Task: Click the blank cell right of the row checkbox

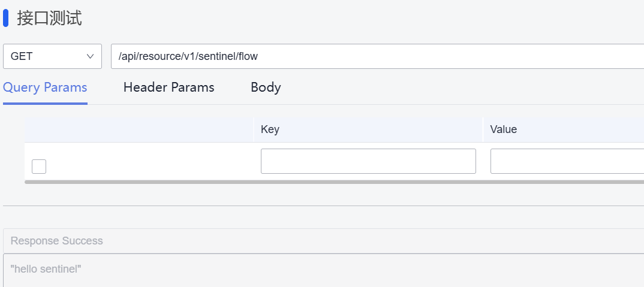Action: pyautogui.click(x=150, y=161)
